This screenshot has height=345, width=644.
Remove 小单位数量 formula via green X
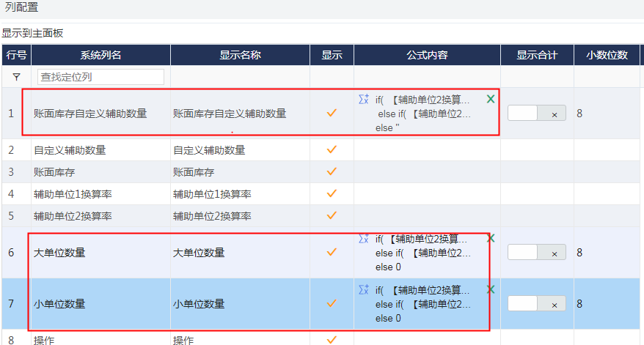click(x=491, y=289)
